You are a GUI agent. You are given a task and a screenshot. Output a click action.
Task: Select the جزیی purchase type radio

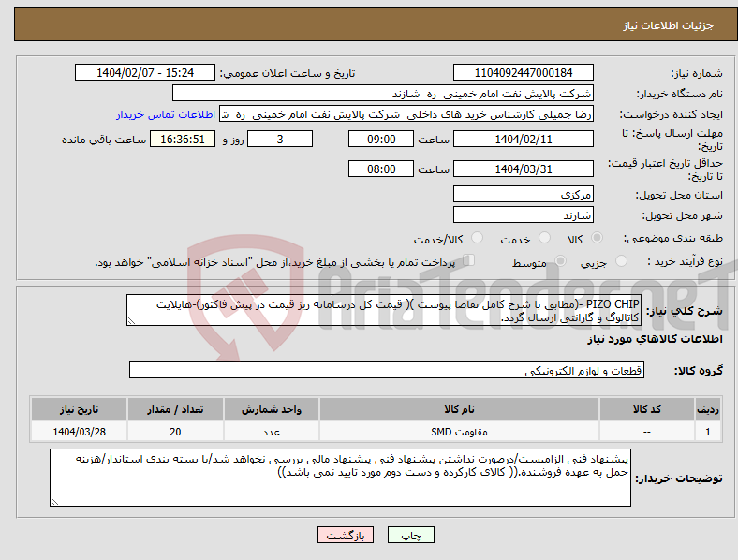[x=621, y=261]
